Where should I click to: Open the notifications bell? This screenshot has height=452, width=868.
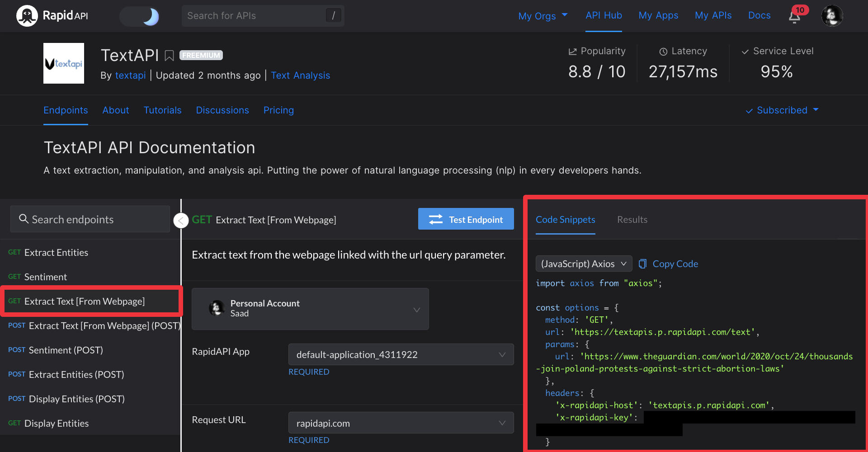[x=795, y=17]
